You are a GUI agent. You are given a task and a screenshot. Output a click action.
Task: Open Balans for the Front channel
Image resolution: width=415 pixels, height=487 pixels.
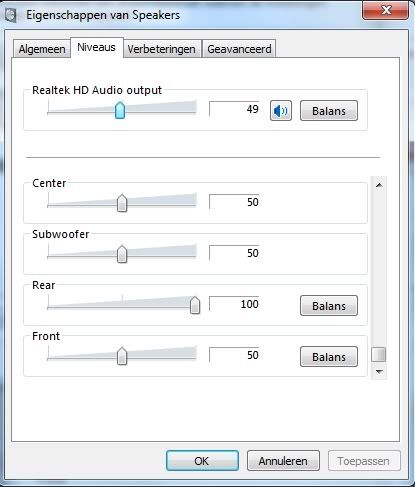[329, 357]
